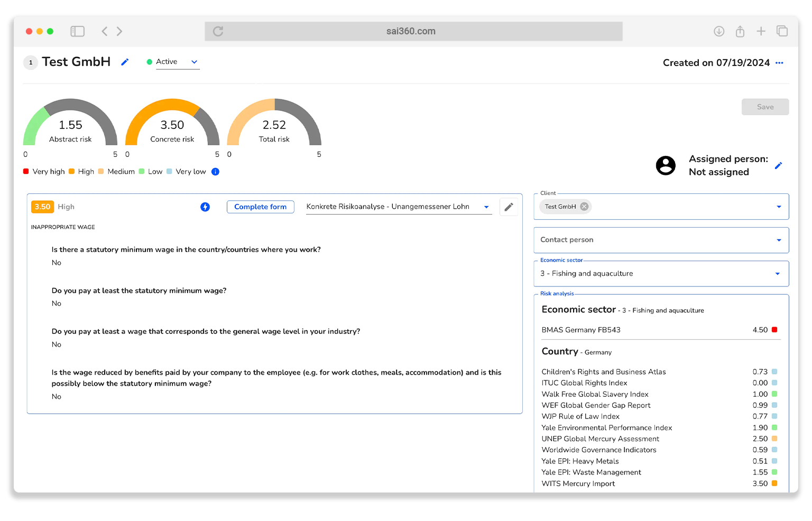Open the Active status dropdown
Screen dimensions: 812x521
point(194,62)
